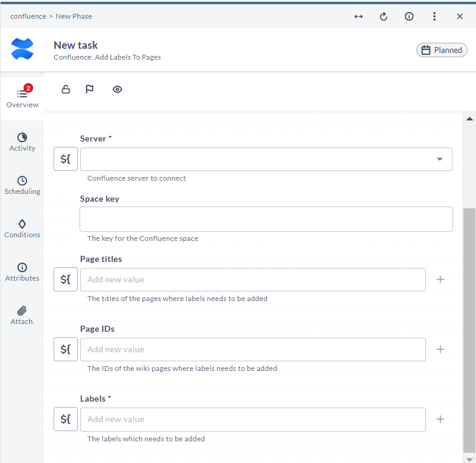The height and width of the screenshot is (463, 476).
Task: Click the expand width arrows icon
Action: 359,17
